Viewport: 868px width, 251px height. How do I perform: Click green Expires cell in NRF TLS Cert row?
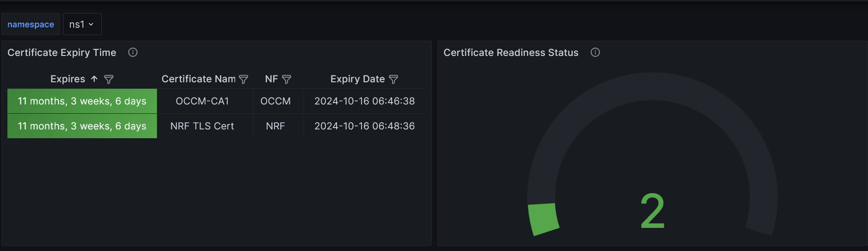[x=82, y=126]
